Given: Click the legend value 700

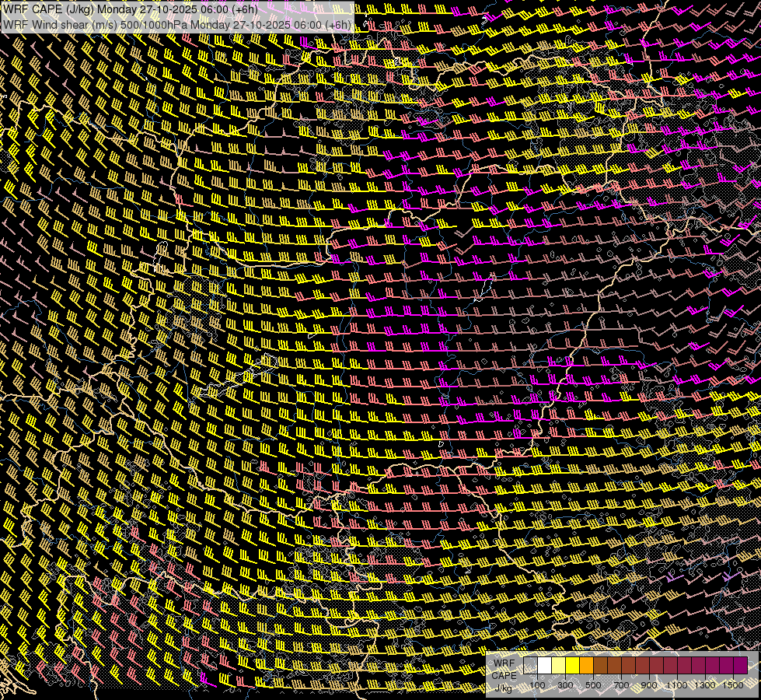Looking at the screenshot, I should point(621,685).
